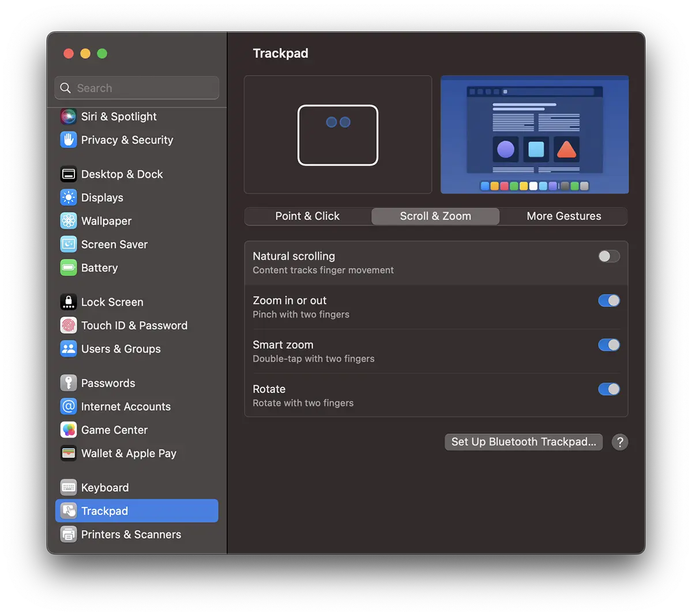Open the Siri & Spotlight icon
Viewport: 692px width, 616px height.
coord(69,116)
